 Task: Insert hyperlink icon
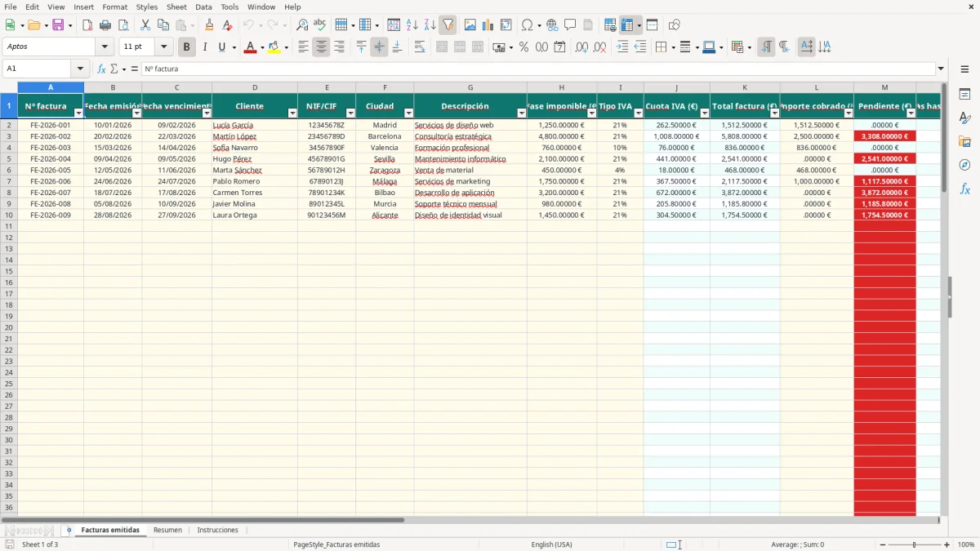[552, 25]
